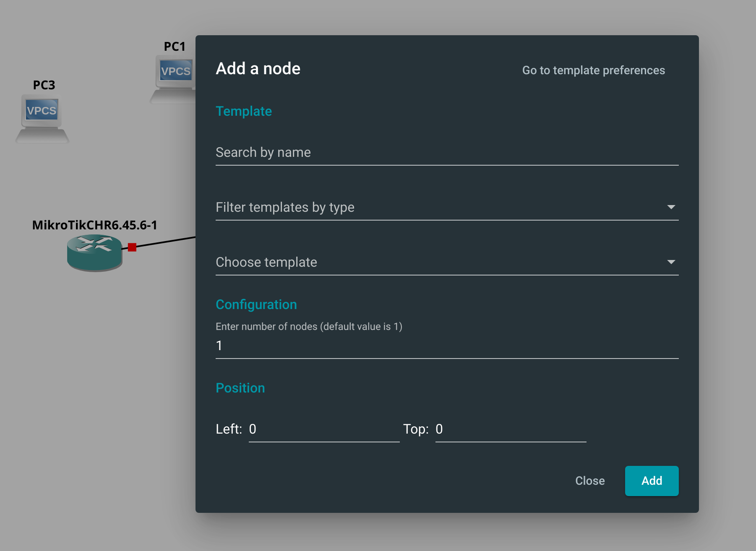The image size is (756, 551).
Task: Click the PC1 node label text
Action: 175,46
